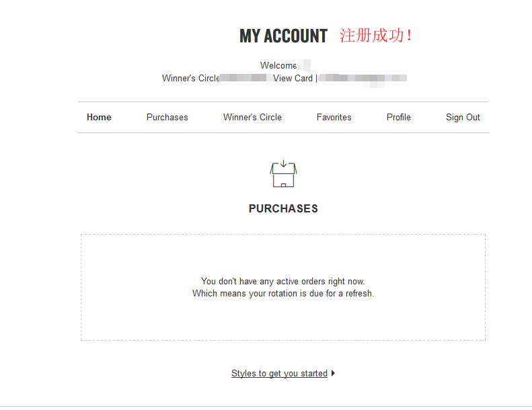Sign Out of the account
Image resolution: width=532 pixels, height=410 pixels.
point(463,117)
